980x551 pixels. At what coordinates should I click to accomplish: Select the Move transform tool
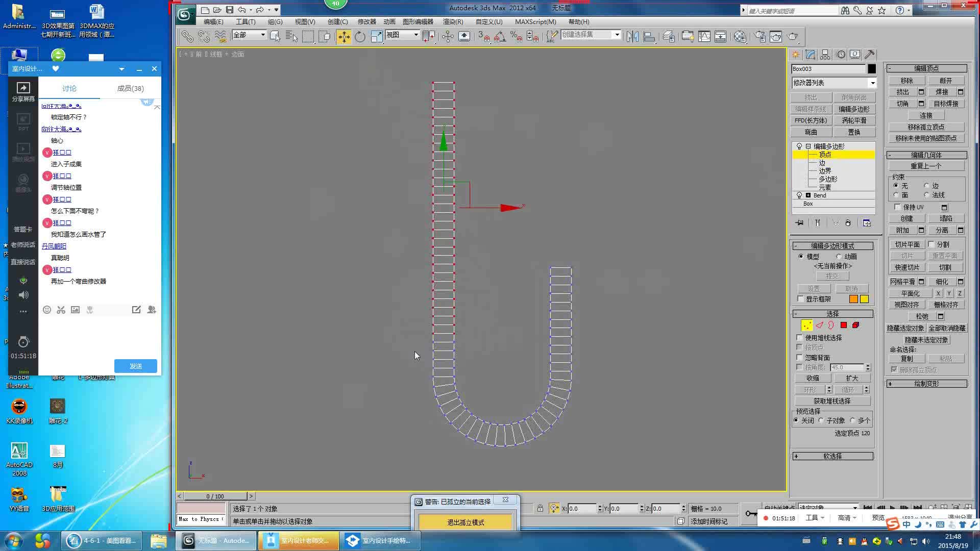(344, 36)
